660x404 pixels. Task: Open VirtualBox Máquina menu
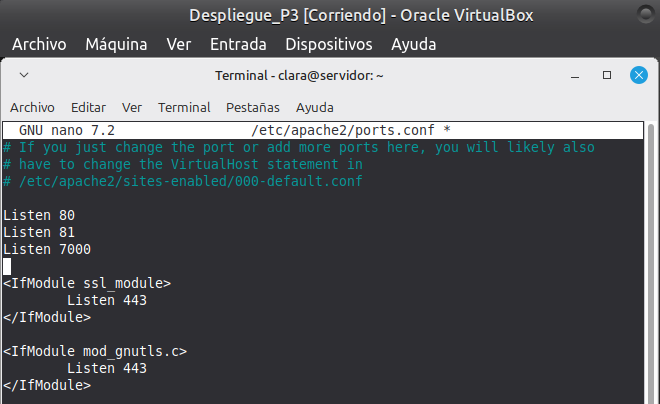click(x=116, y=45)
